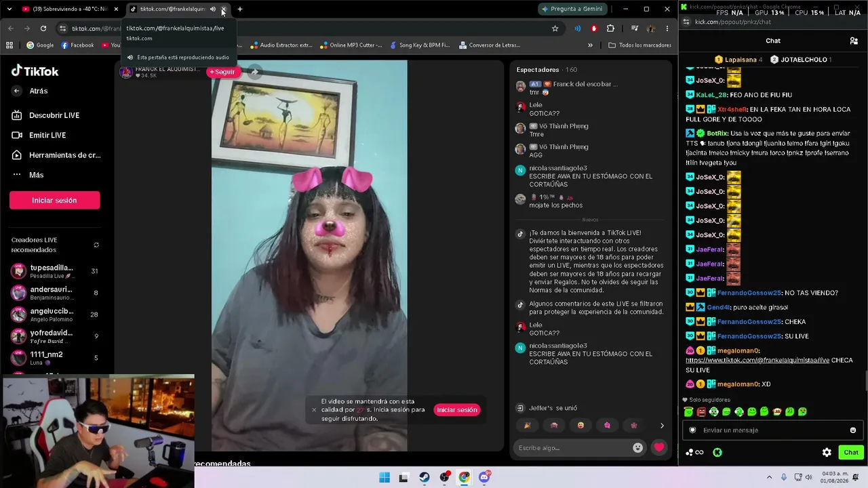Send the first quick reaction emoji
The height and width of the screenshot is (488, 868).
pyautogui.click(x=528, y=426)
